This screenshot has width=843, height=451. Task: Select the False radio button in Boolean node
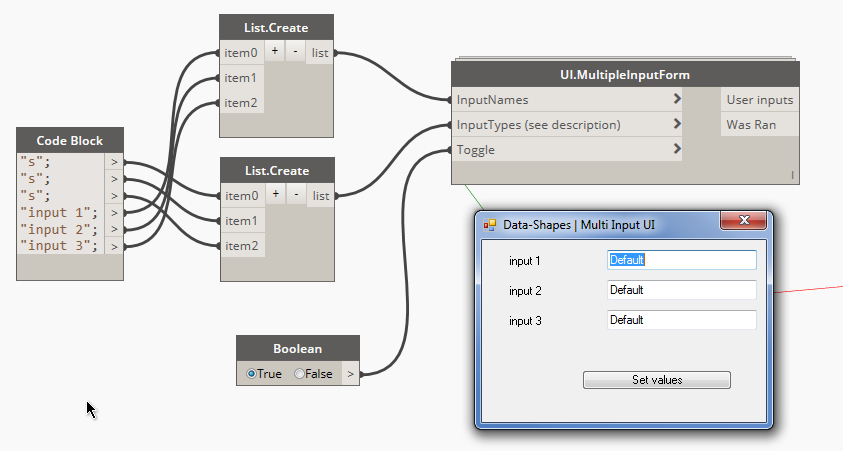tap(299, 374)
